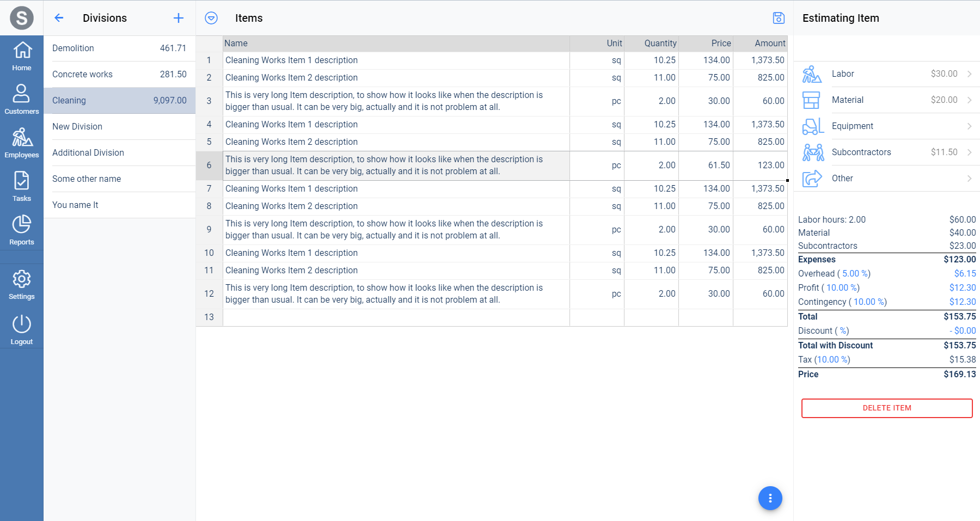Open the Items circular dropdown menu

pyautogui.click(x=211, y=18)
